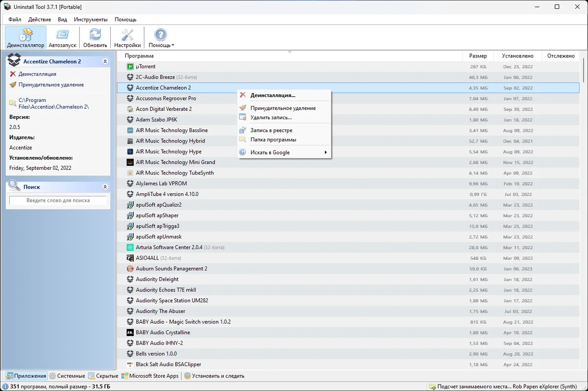Switch to the Microsoft Store Apps tab

click(150, 376)
